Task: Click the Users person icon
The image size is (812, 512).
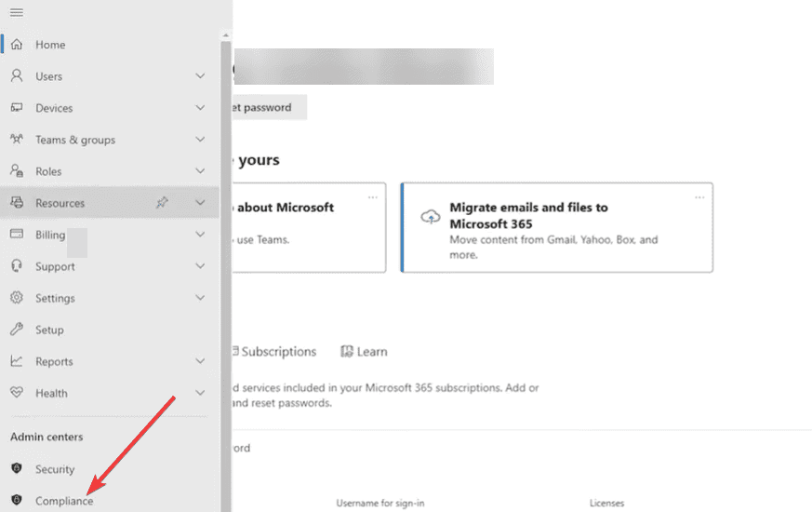Action: tap(17, 76)
